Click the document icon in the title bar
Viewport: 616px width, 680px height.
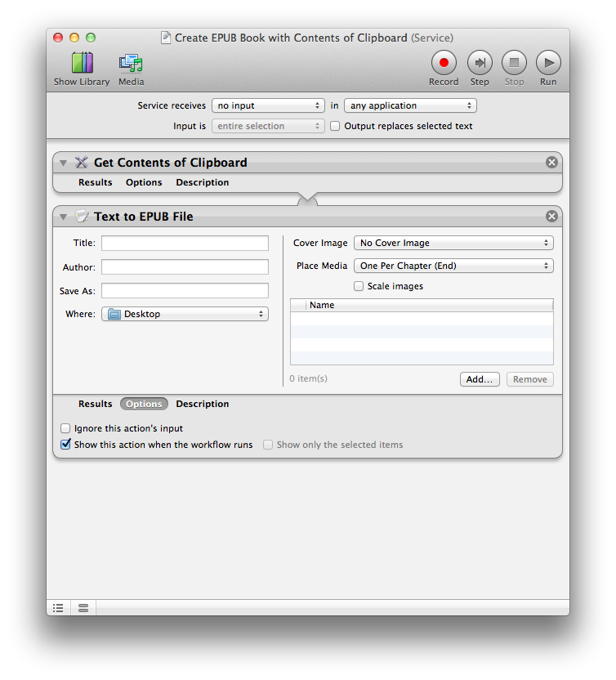pos(166,38)
